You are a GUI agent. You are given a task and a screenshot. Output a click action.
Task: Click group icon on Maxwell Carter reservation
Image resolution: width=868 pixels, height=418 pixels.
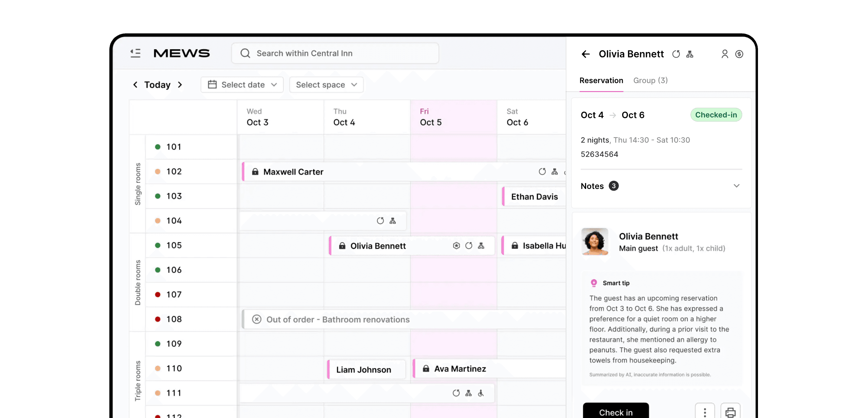coord(555,172)
